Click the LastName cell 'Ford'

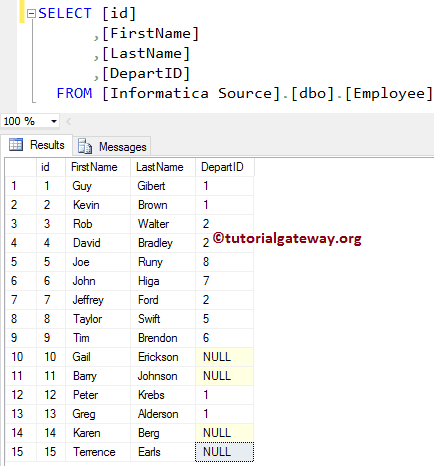[163, 300]
